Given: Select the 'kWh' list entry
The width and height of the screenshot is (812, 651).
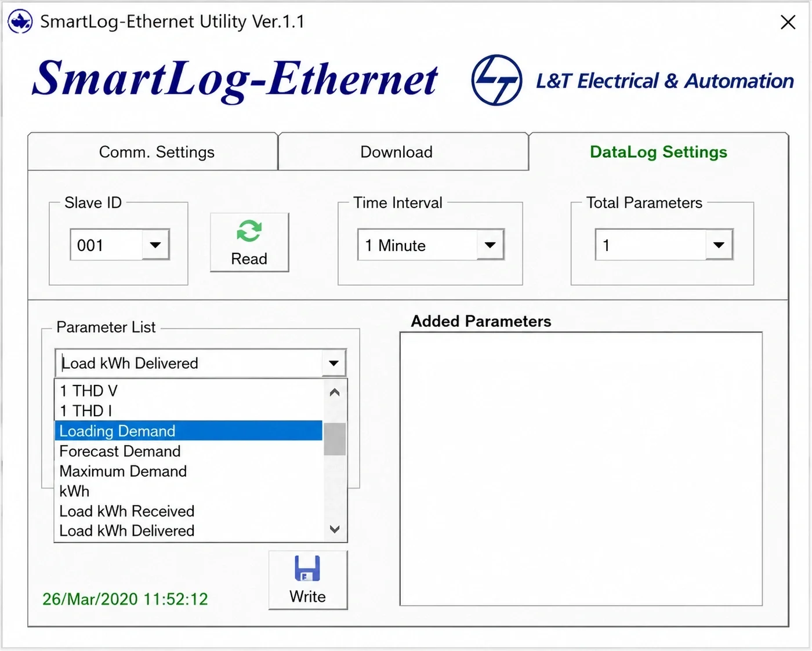Looking at the screenshot, I should pyautogui.click(x=188, y=491).
